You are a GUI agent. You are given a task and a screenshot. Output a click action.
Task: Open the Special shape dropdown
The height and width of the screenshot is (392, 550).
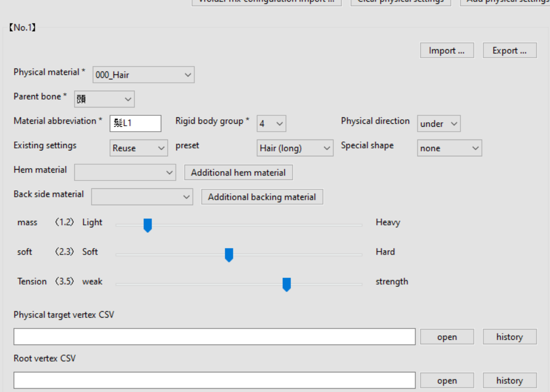pyautogui.click(x=449, y=148)
